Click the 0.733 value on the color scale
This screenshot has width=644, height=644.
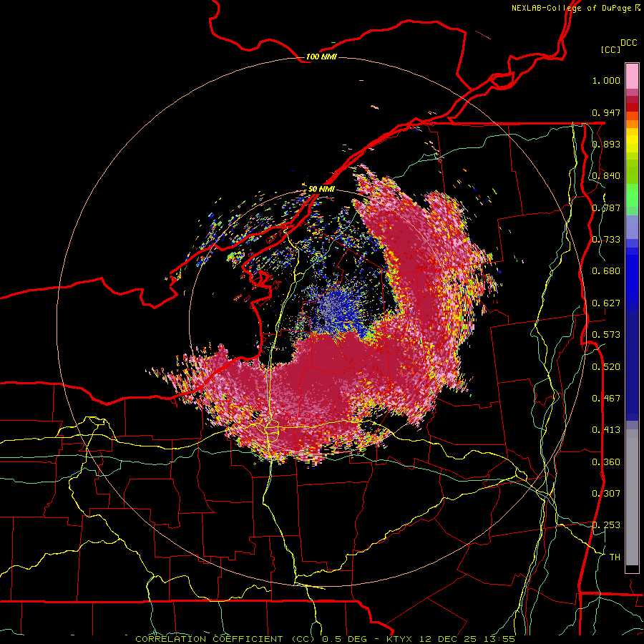click(x=606, y=240)
